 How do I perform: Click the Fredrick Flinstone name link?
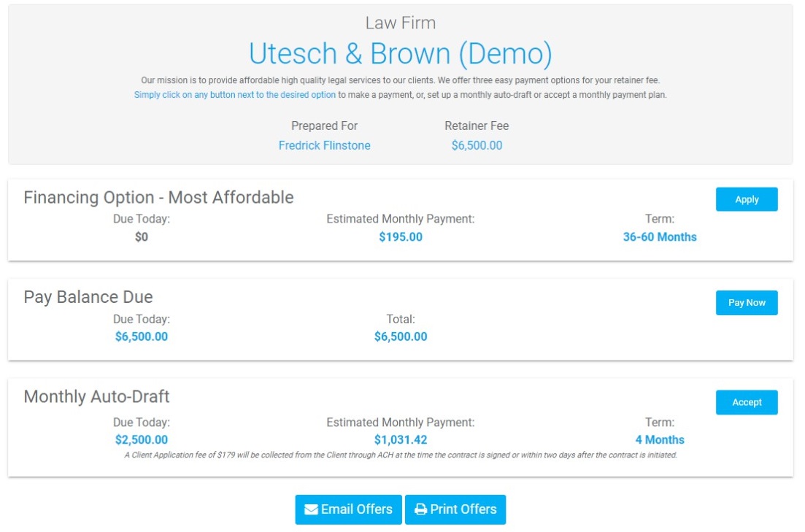[x=325, y=145]
